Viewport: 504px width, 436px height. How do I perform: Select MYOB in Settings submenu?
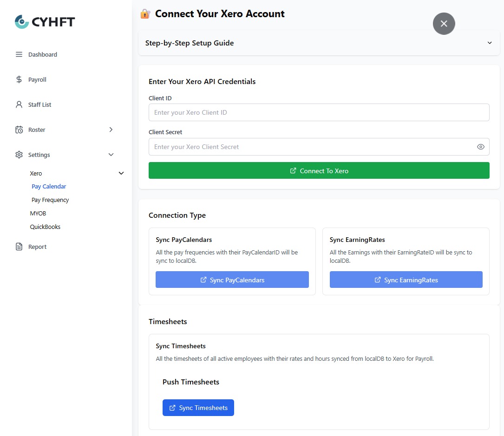[x=38, y=213]
